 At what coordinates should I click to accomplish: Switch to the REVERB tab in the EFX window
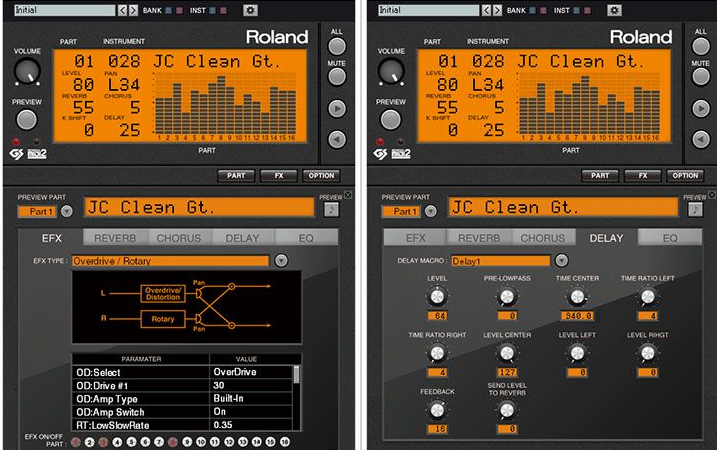click(115, 238)
